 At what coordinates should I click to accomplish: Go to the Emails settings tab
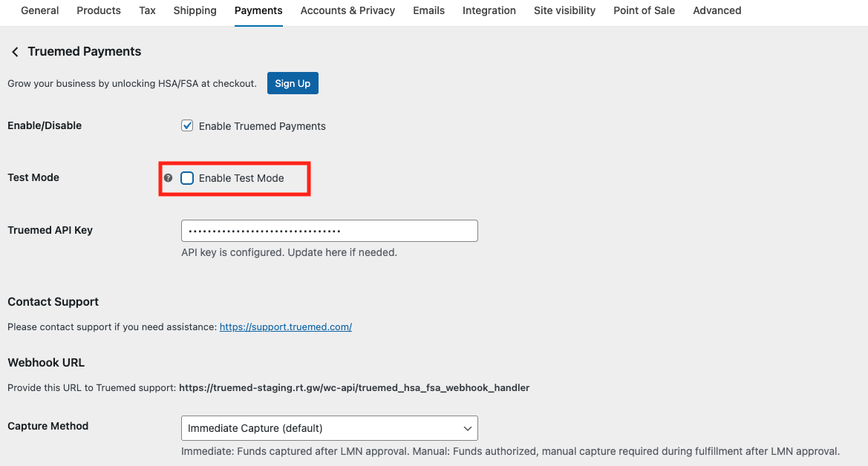428,10
